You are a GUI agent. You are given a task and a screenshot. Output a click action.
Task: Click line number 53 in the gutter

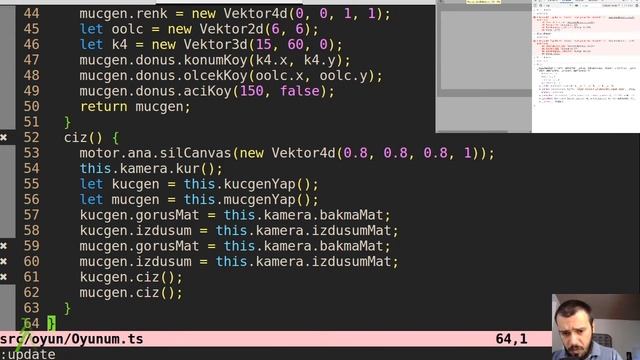pos(31,153)
